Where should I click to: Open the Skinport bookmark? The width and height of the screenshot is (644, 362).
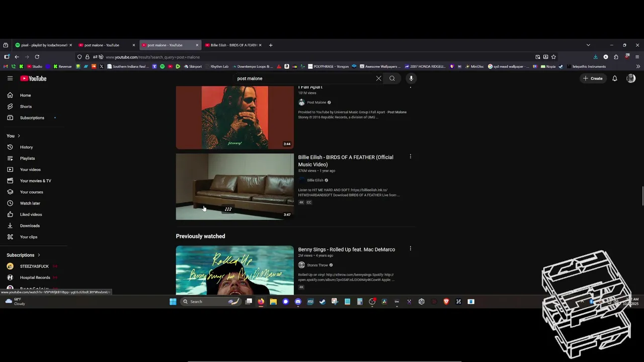193,66
